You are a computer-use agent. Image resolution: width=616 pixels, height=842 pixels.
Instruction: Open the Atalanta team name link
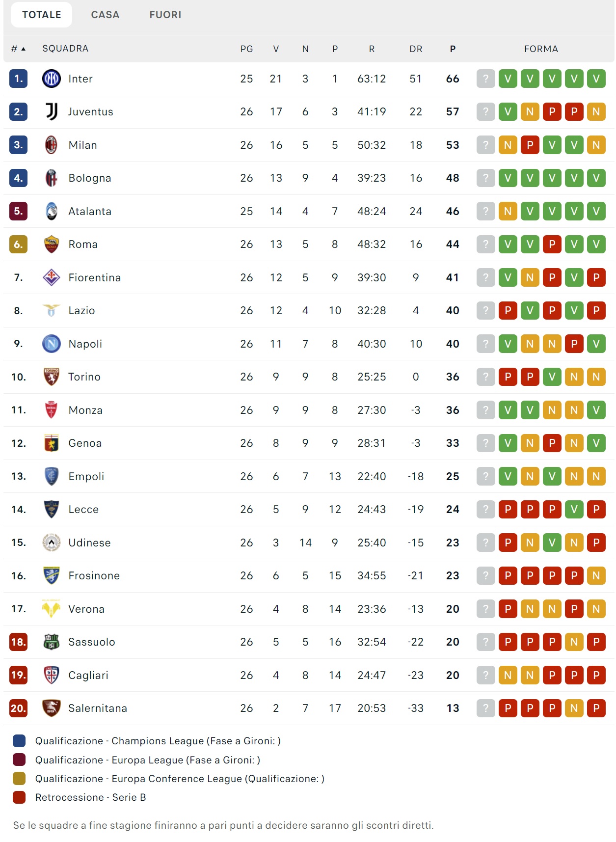click(x=90, y=212)
